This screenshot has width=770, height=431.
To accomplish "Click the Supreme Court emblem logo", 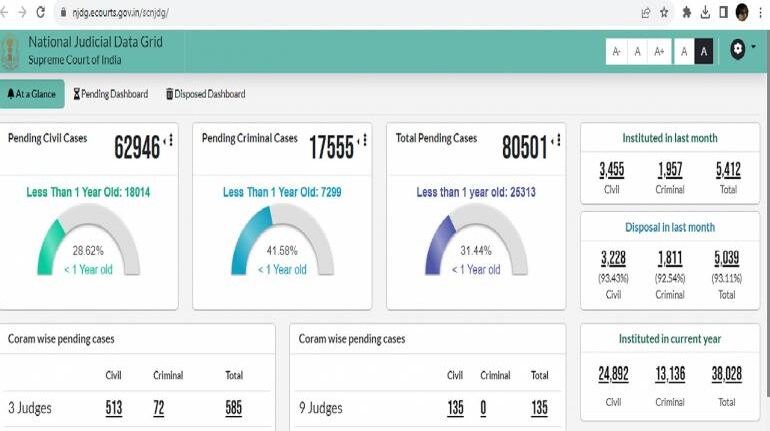I will click(x=10, y=52).
